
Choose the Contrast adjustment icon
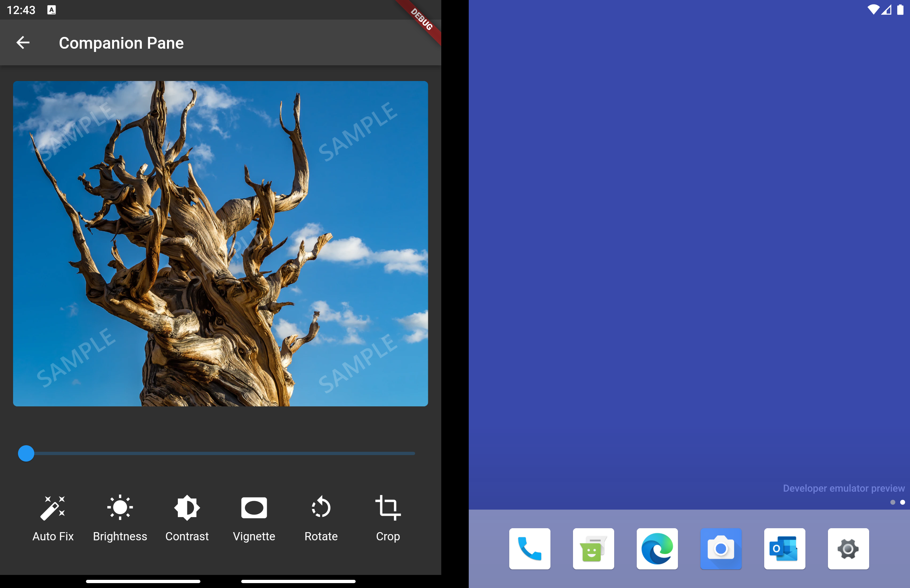click(x=187, y=508)
